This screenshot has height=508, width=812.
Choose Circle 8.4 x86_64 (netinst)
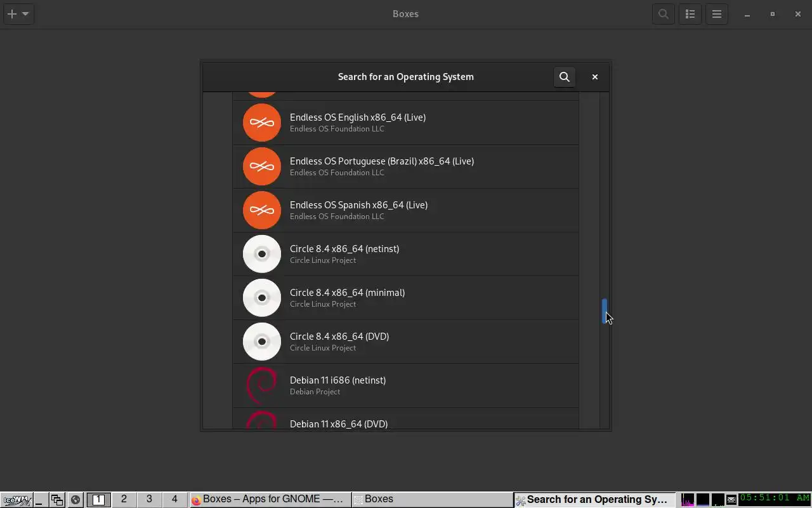(x=406, y=254)
